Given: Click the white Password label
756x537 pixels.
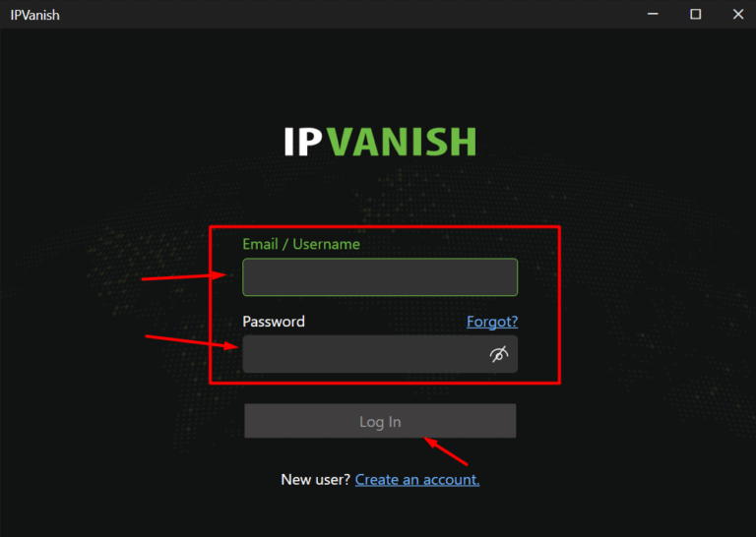Looking at the screenshot, I should pyautogui.click(x=274, y=322).
